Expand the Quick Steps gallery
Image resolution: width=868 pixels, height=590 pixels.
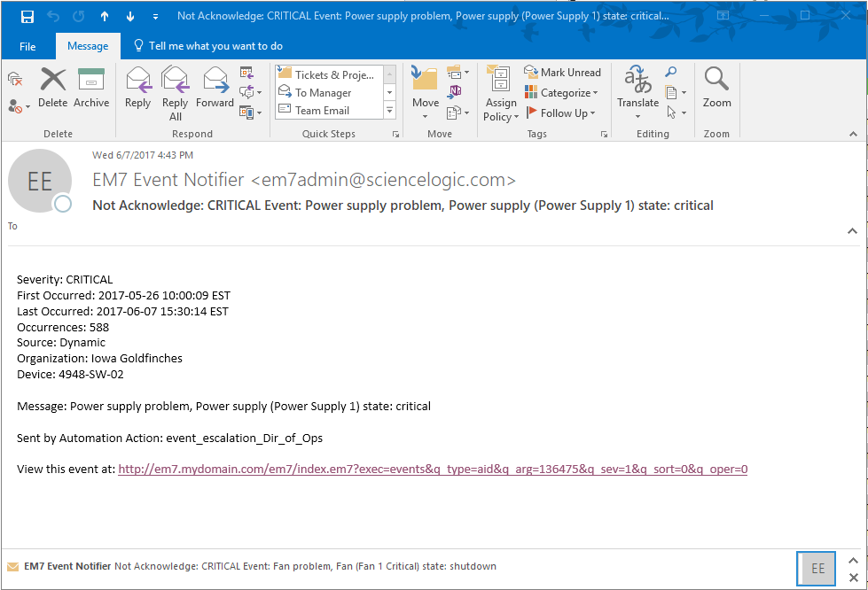click(x=390, y=111)
